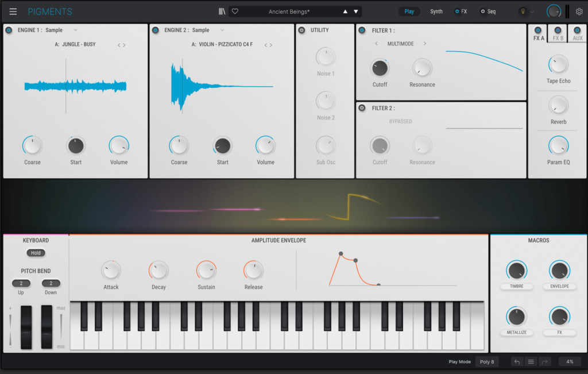Open pitch bend Up range selector
The height and width of the screenshot is (374, 588).
21,283
